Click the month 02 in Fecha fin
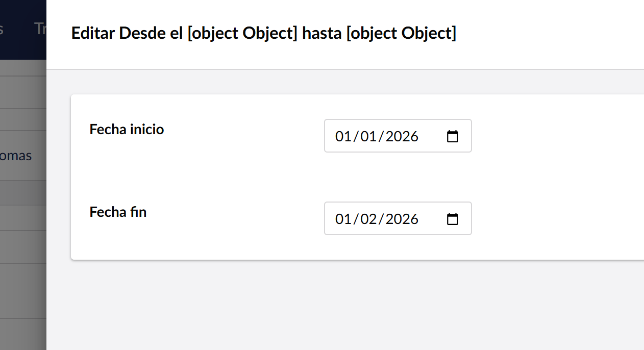 click(x=368, y=219)
